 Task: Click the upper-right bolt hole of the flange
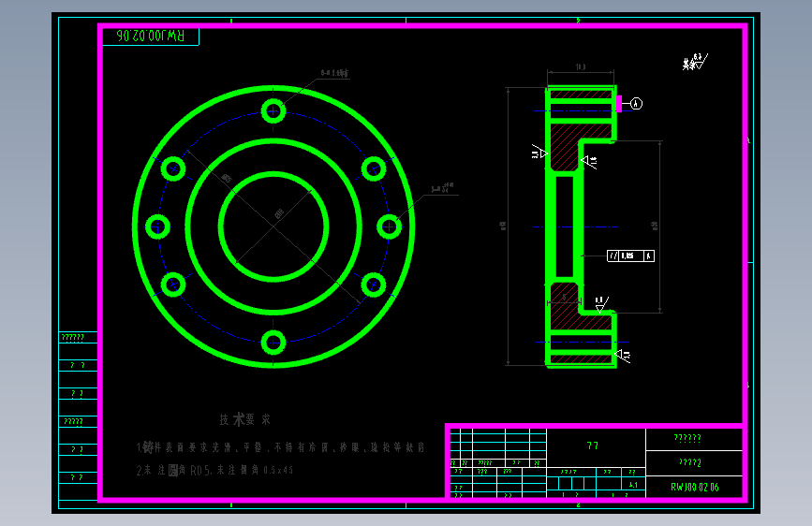pos(374,168)
